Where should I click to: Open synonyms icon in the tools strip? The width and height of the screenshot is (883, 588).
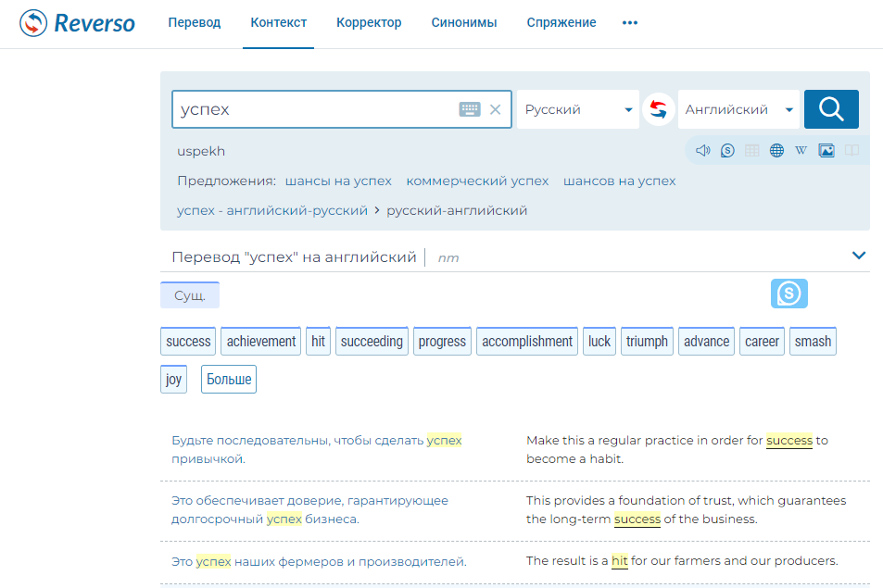pyautogui.click(x=727, y=150)
